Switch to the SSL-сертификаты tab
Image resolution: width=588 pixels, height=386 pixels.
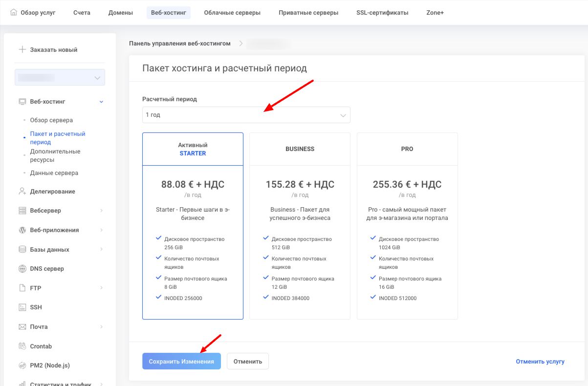[382, 13]
